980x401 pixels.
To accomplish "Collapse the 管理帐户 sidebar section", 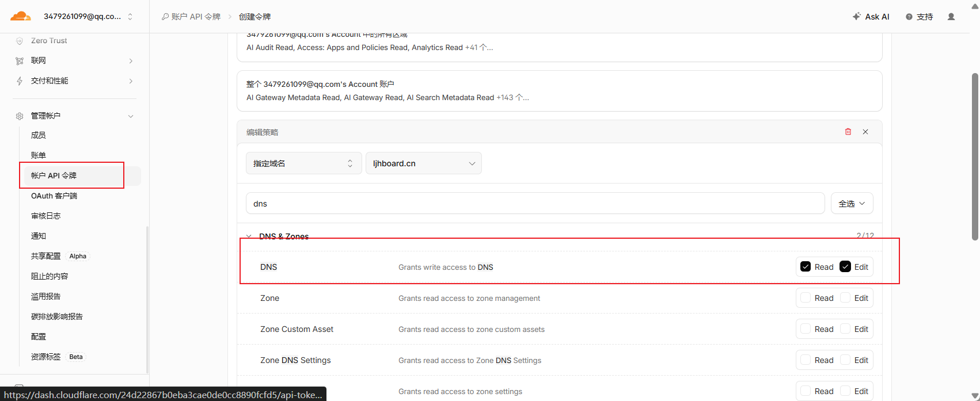I will click(x=131, y=116).
